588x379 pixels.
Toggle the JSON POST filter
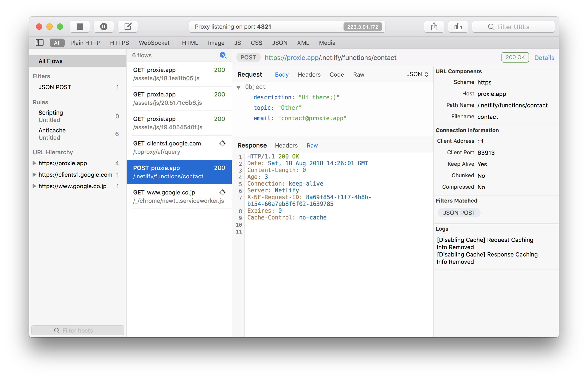54,87
